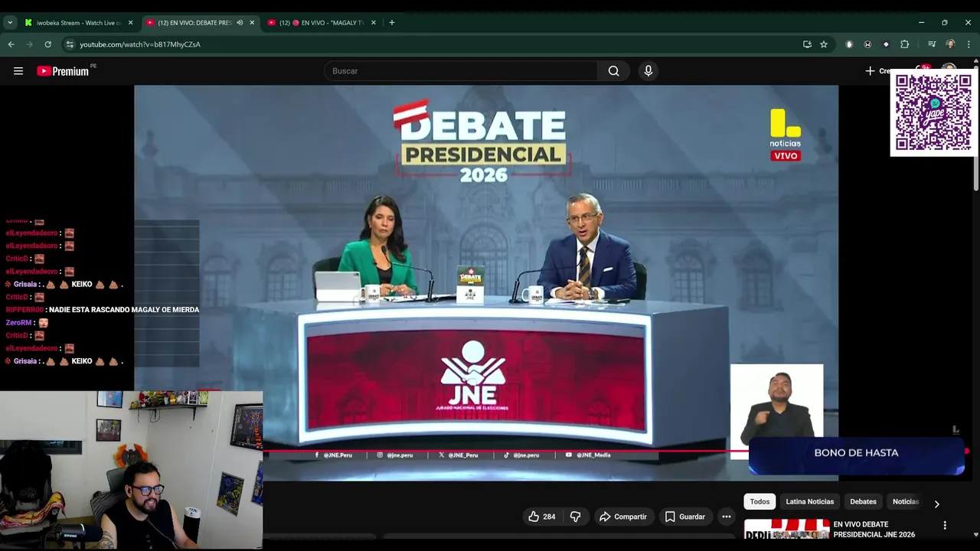Viewport: 980px width, 551px height.
Task: Select the Noticias filter chip
Action: click(x=905, y=501)
